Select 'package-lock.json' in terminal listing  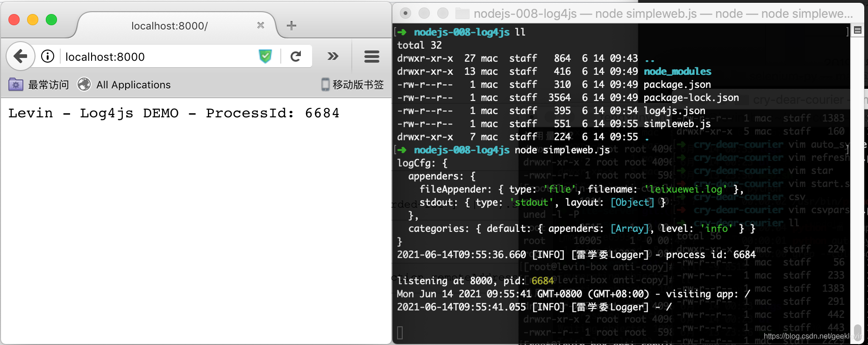pyautogui.click(x=691, y=98)
